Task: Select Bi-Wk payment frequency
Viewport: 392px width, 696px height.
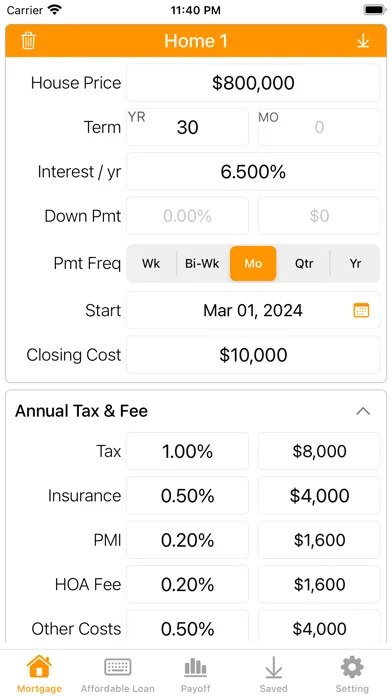Action: coord(202,264)
